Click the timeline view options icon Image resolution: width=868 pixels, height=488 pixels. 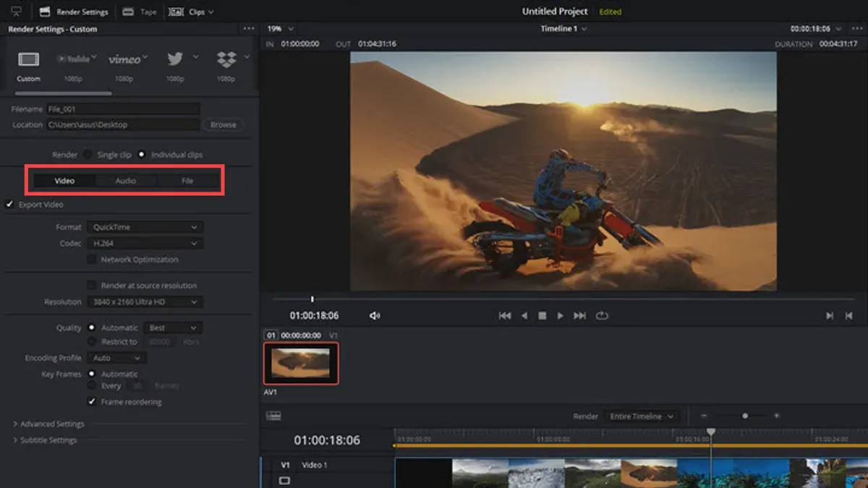tap(273, 416)
